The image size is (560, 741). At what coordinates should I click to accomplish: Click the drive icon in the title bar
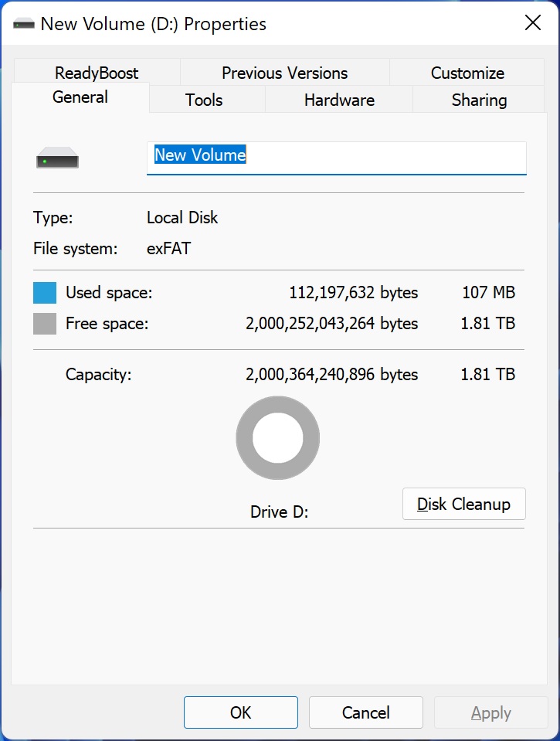24,24
